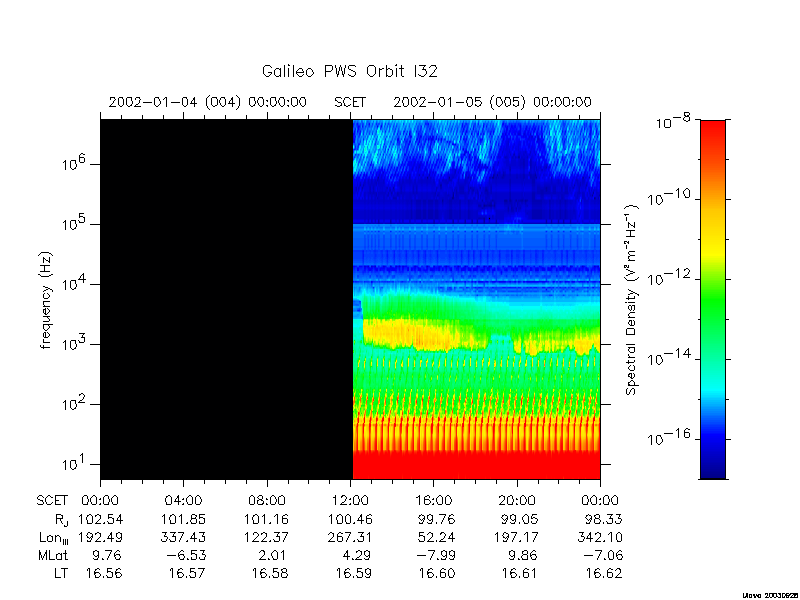Click the LT value 16.59
Screen dimensions: 800x600
354,573
